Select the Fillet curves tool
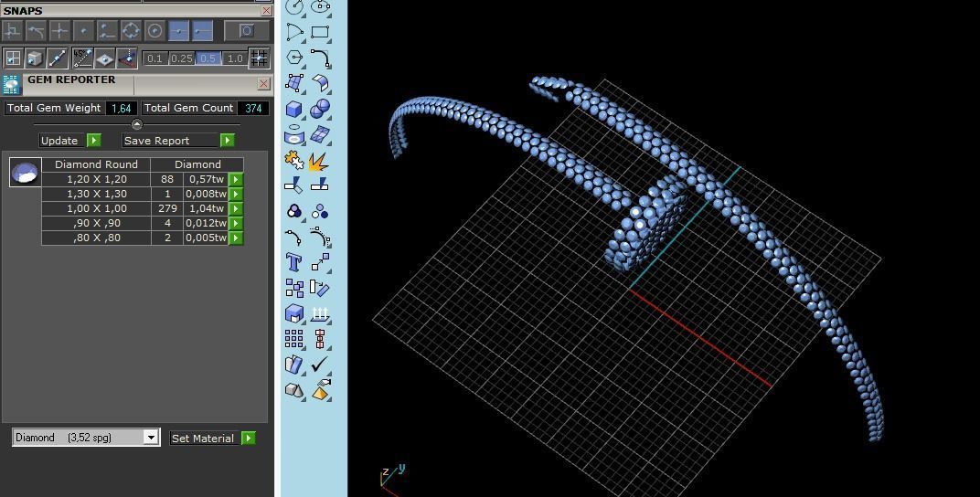 pyautogui.click(x=320, y=58)
